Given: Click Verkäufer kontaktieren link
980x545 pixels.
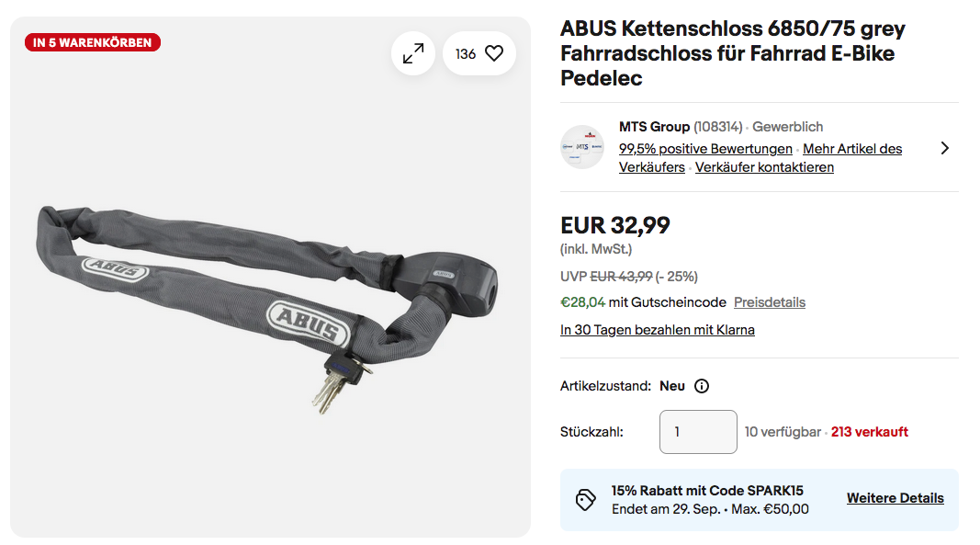Looking at the screenshot, I should pos(764,167).
